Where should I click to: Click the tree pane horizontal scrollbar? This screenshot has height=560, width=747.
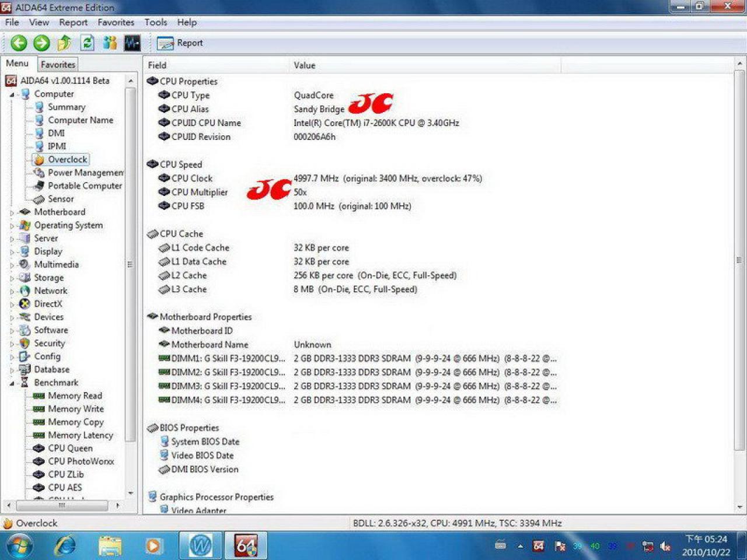tap(62, 505)
